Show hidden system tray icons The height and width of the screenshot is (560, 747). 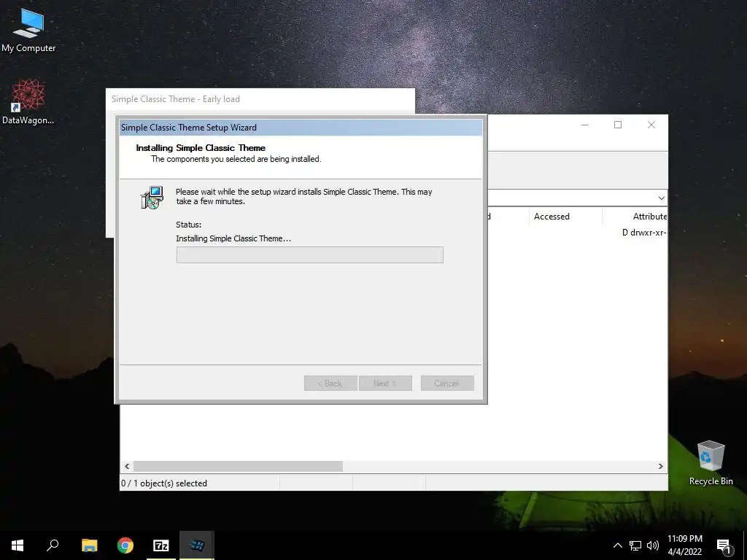(x=617, y=545)
